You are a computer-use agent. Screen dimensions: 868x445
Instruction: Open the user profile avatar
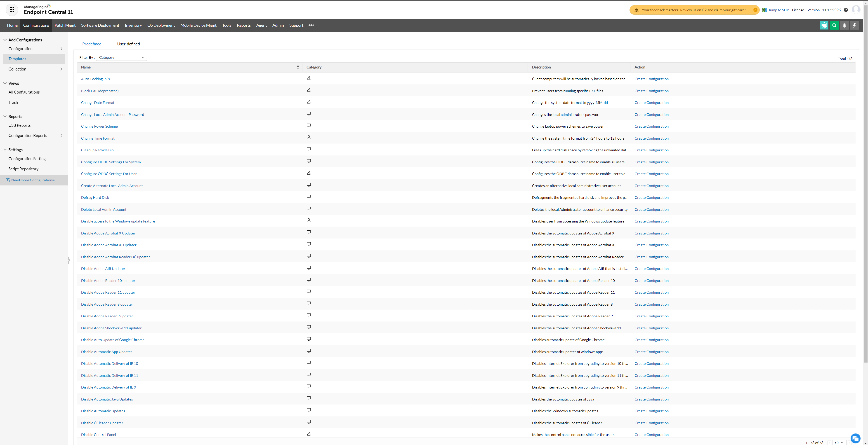[x=856, y=9]
